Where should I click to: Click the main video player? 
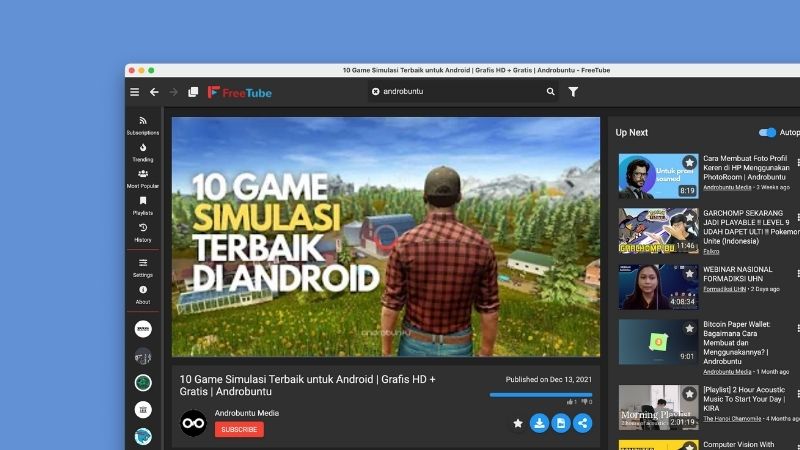coord(386,237)
